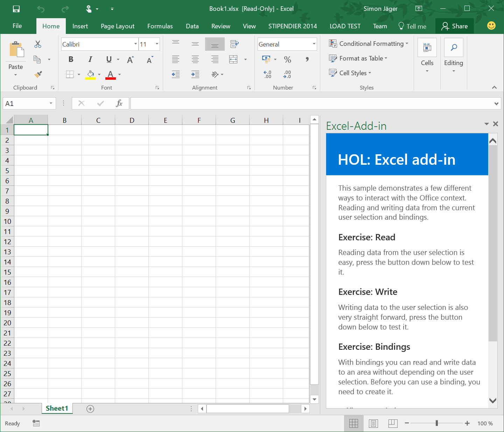The image size is (504, 432).
Task: Click the Share button
Action: (455, 26)
